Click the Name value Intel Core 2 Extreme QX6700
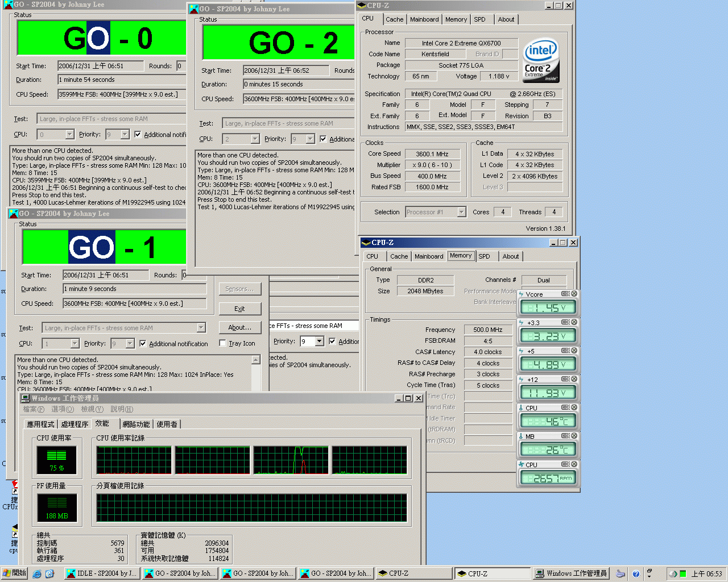 click(461, 43)
